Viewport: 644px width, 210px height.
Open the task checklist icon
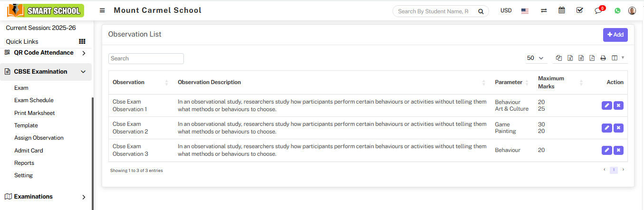(580, 10)
